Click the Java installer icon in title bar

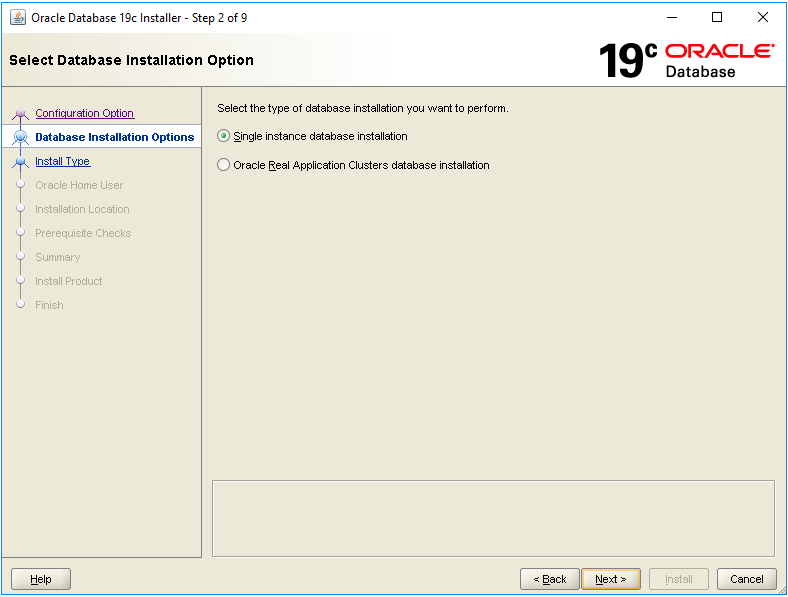[18, 17]
